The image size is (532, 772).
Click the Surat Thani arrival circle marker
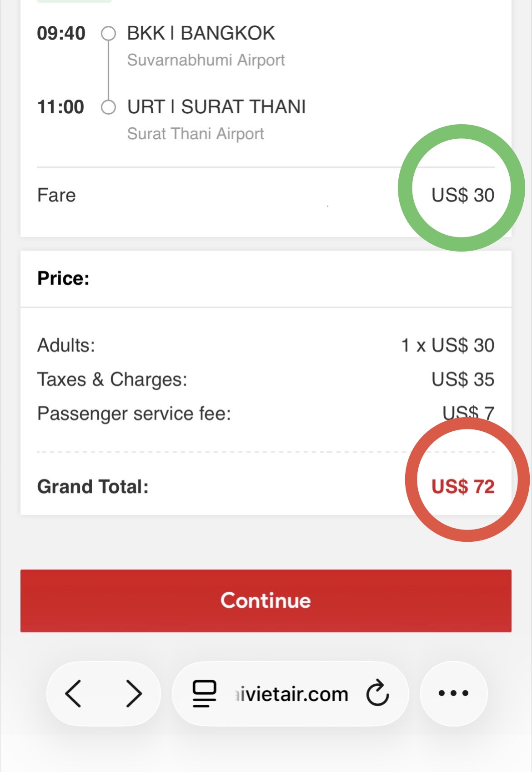pos(108,107)
